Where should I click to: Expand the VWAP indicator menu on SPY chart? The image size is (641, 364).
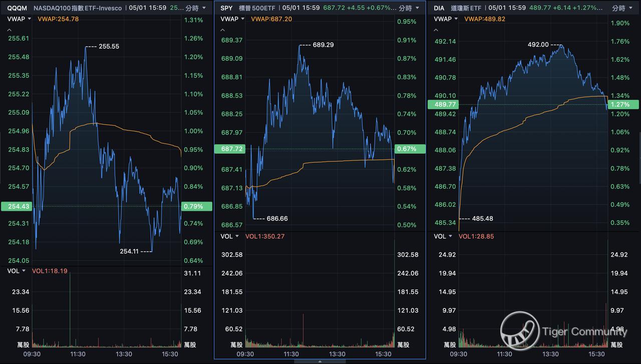click(233, 19)
